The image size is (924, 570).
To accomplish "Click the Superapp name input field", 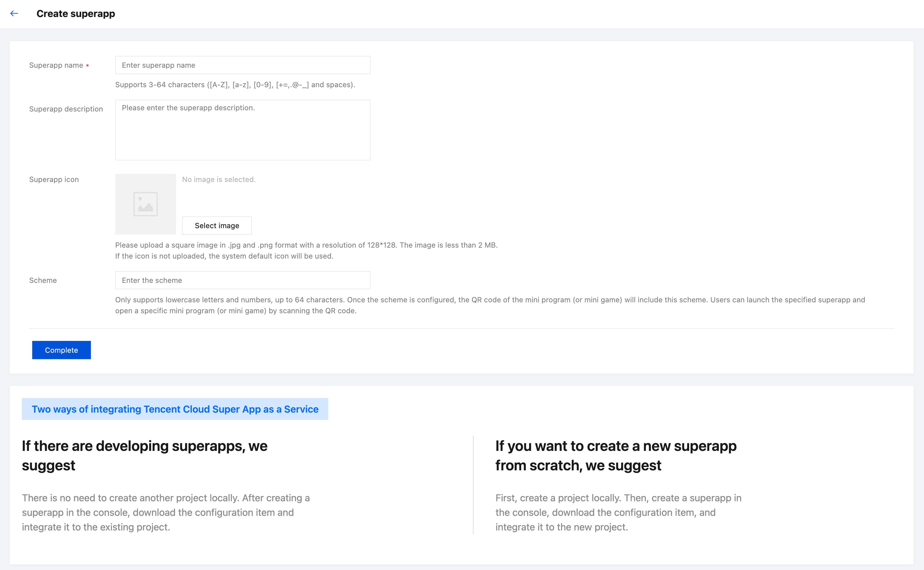I will tap(243, 65).
